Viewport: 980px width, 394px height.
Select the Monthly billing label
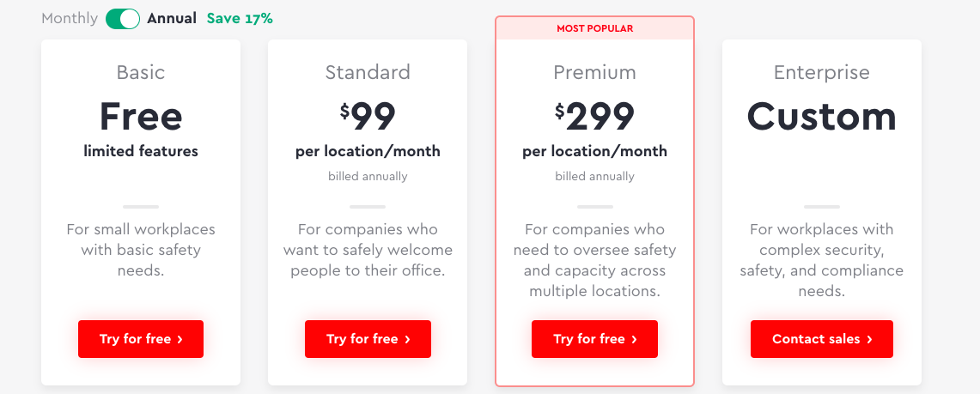[x=70, y=19]
